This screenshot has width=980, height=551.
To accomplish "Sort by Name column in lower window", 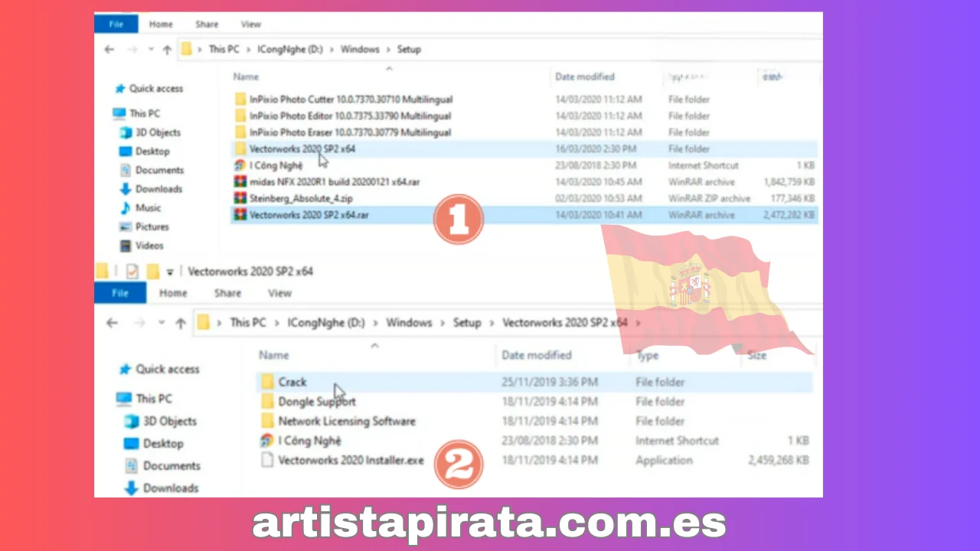I will [x=274, y=355].
